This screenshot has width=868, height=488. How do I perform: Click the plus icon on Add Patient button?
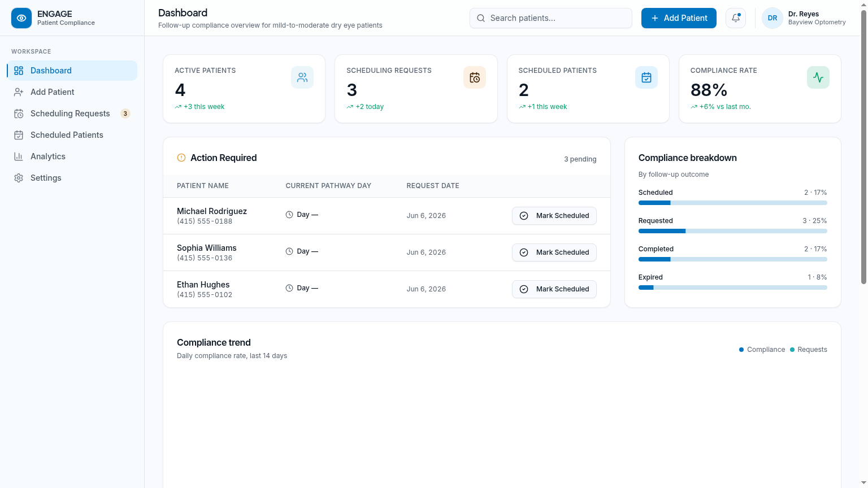click(x=655, y=18)
